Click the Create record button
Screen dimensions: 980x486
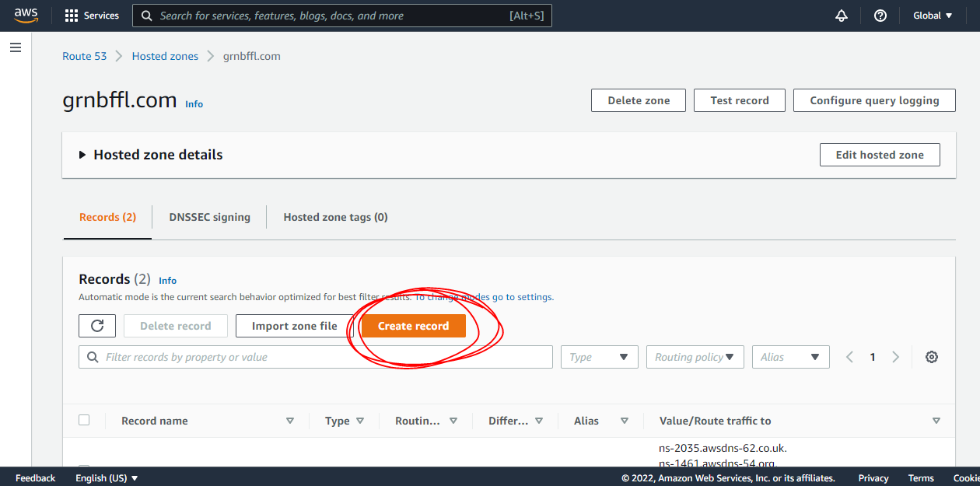413,326
